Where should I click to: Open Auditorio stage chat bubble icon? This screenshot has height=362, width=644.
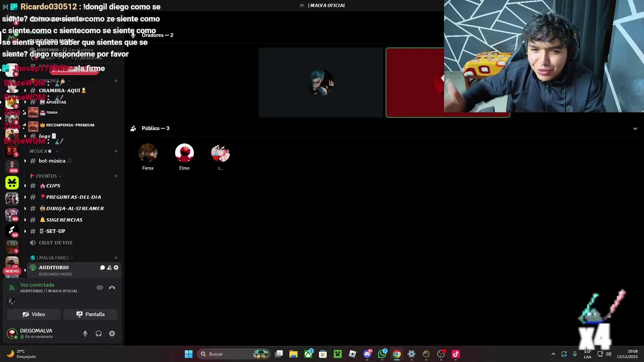pos(103,267)
